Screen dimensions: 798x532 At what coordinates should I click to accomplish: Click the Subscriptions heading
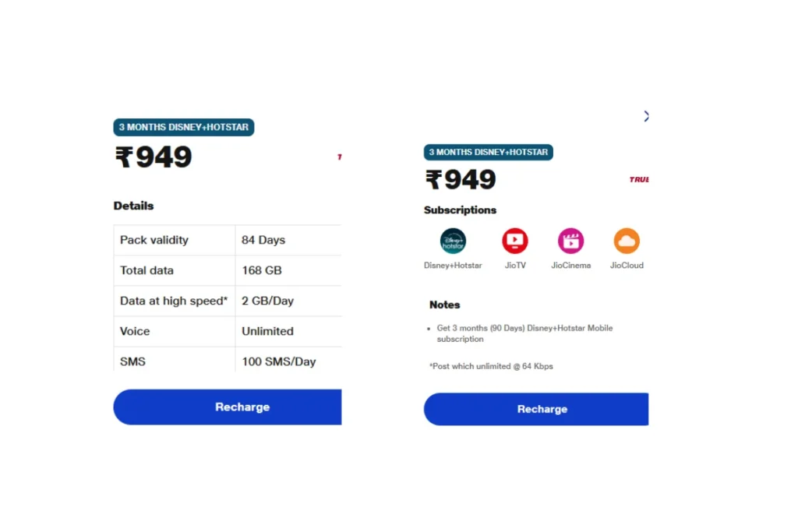[x=460, y=210]
